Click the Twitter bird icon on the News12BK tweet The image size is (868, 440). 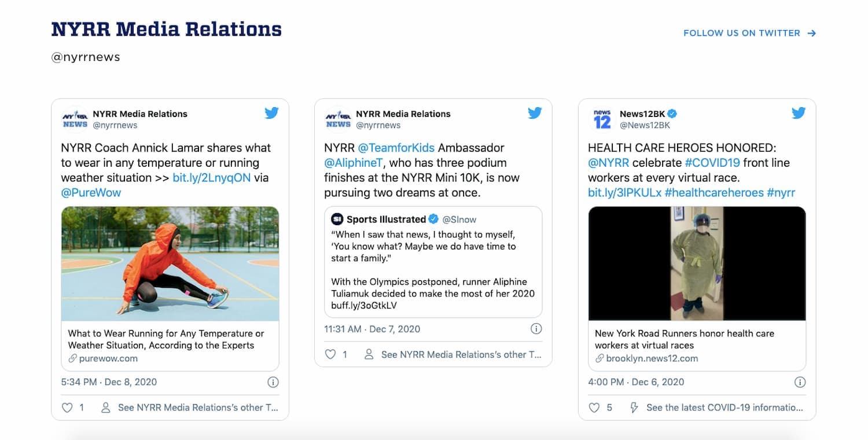(799, 113)
